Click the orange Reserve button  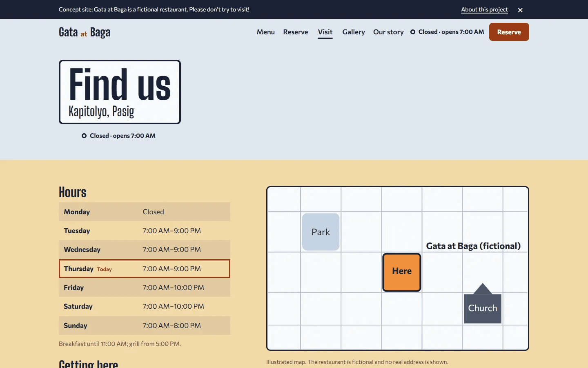click(509, 32)
